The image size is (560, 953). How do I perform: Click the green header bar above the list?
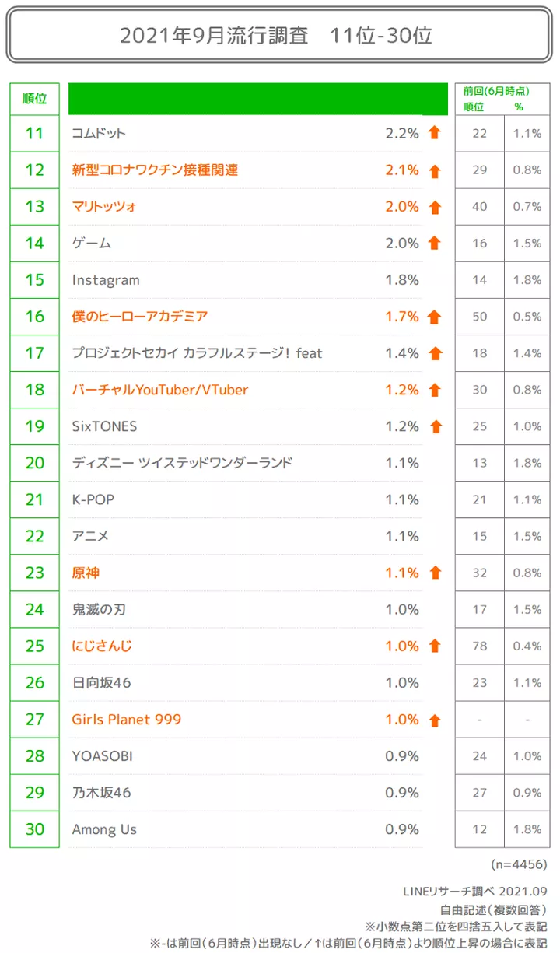[x=257, y=99]
